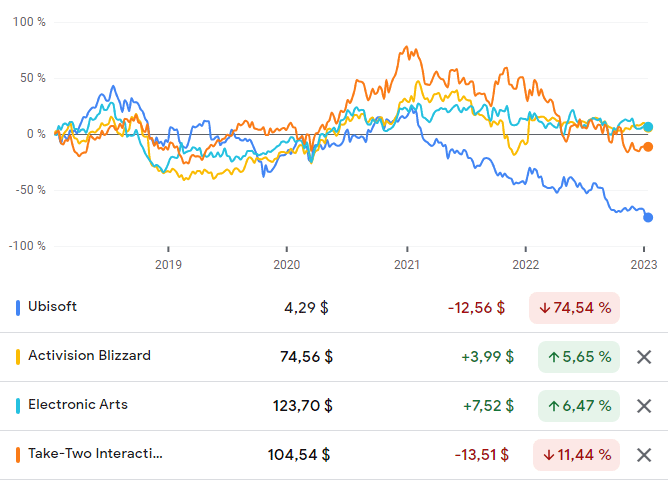The height and width of the screenshot is (480, 668).
Task: Remove Activision Blizzard from comparison
Action: (644, 357)
